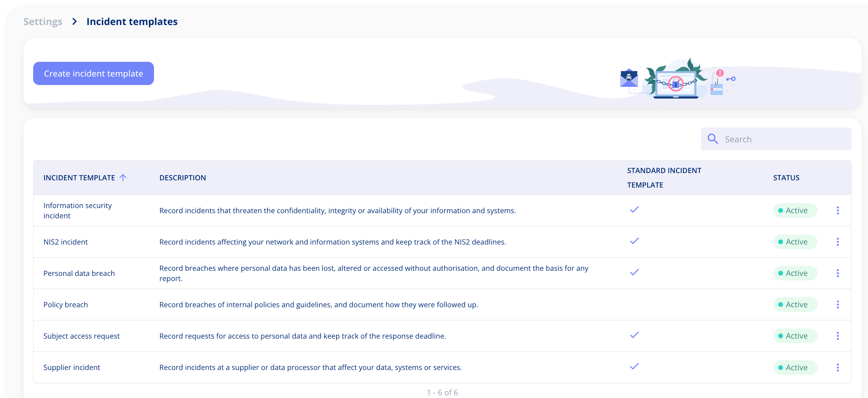This screenshot has width=868, height=398.
Task: Click the sort arrow next to Incident Template
Action: 123,178
